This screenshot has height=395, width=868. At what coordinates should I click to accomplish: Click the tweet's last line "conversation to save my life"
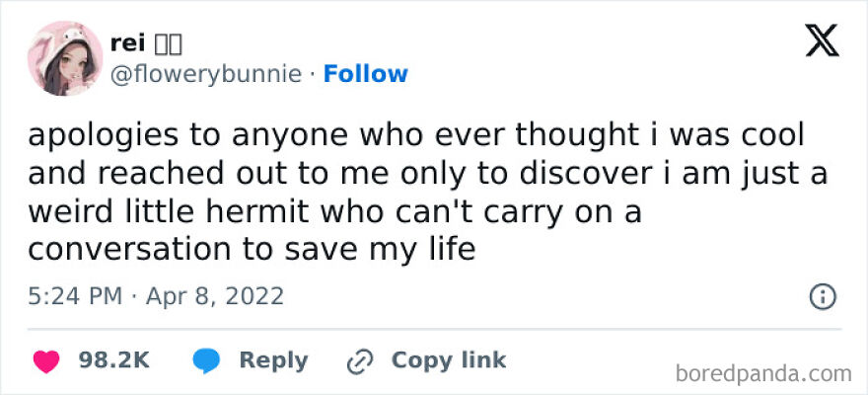click(x=252, y=249)
